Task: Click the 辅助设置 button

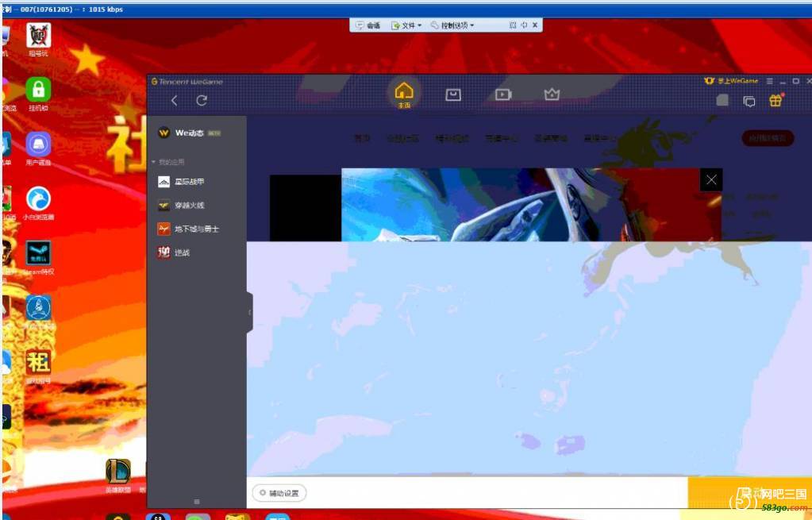Action: 279,493
